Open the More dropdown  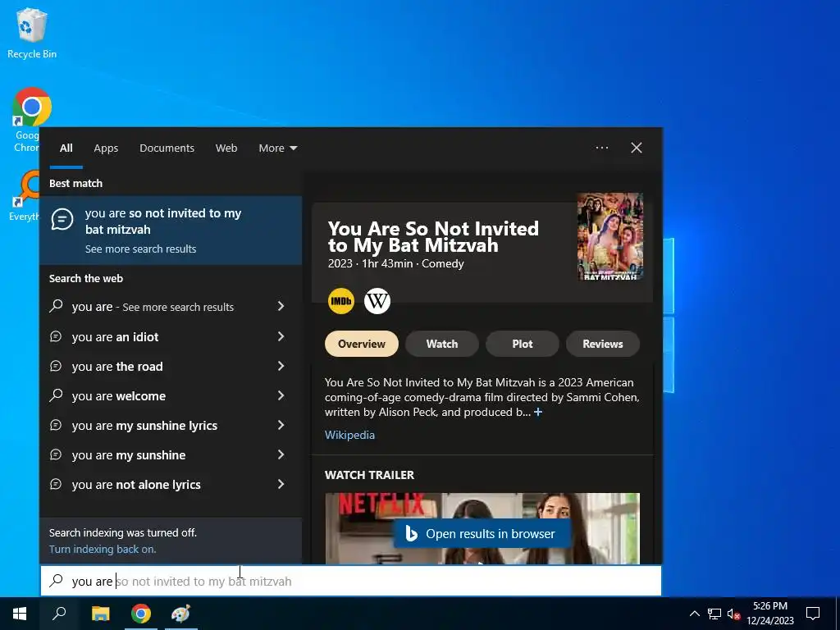coord(277,148)
